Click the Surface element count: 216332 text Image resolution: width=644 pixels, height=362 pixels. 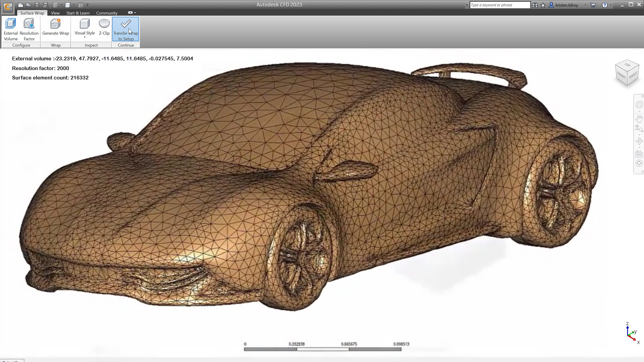pos(50,78)
